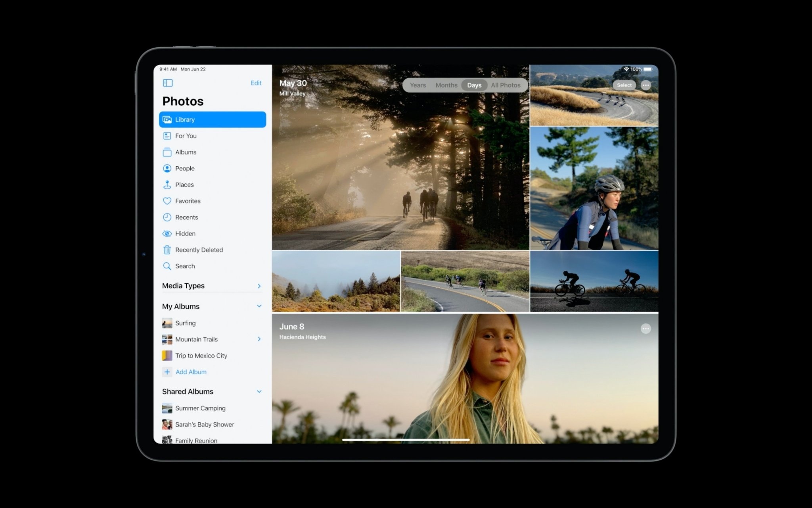812x508 pixels.
Task: Show Hidden photos via the eye icon
Action: pyautogui.click(x=167, y=233)
